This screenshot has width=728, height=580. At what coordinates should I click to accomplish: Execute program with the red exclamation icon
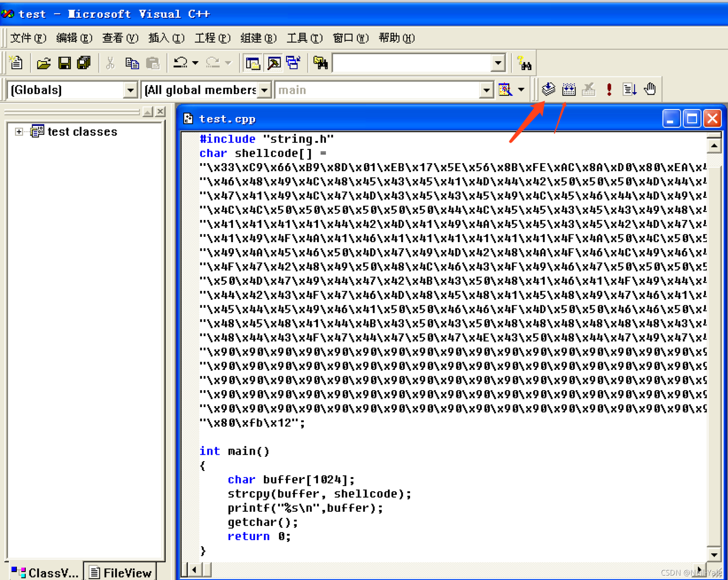609,89
